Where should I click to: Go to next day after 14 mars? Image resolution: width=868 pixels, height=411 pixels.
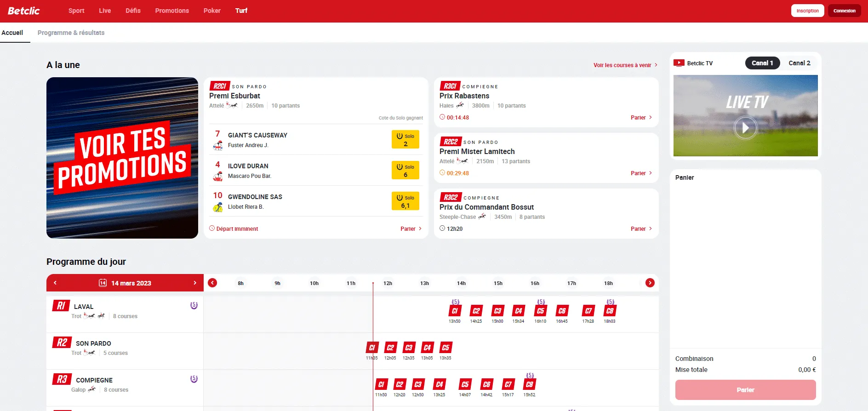pyautogui.click(x=195, y=283)
